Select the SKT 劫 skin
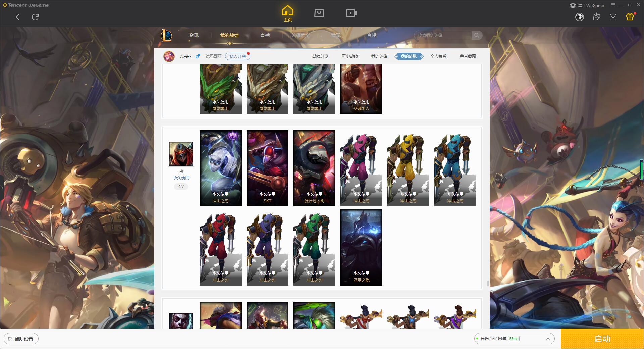644x349 pixels. pos(267,168)
